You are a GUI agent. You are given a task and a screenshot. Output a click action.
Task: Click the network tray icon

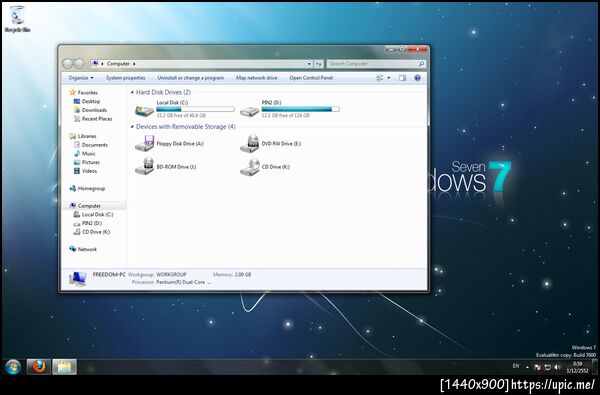click(547, 367)
